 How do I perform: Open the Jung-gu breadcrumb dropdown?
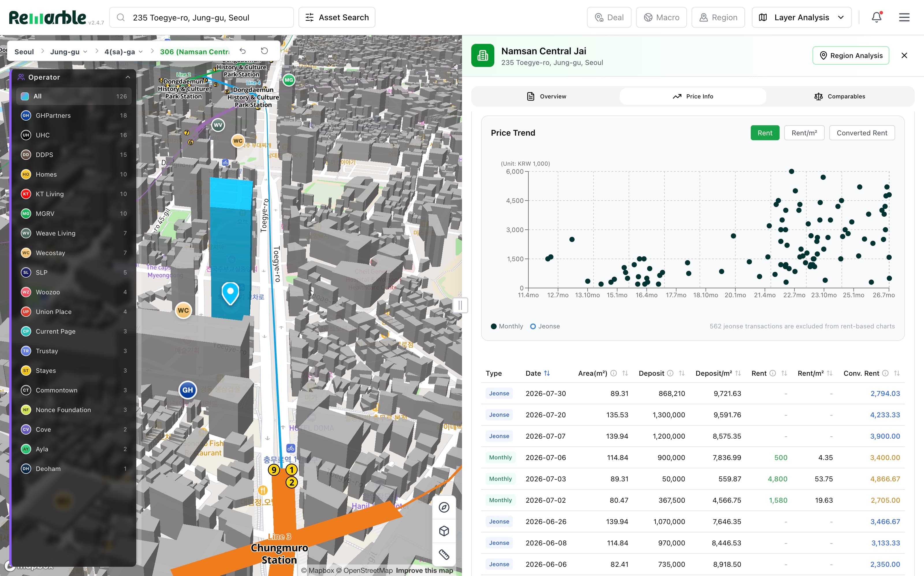point(69,51)
